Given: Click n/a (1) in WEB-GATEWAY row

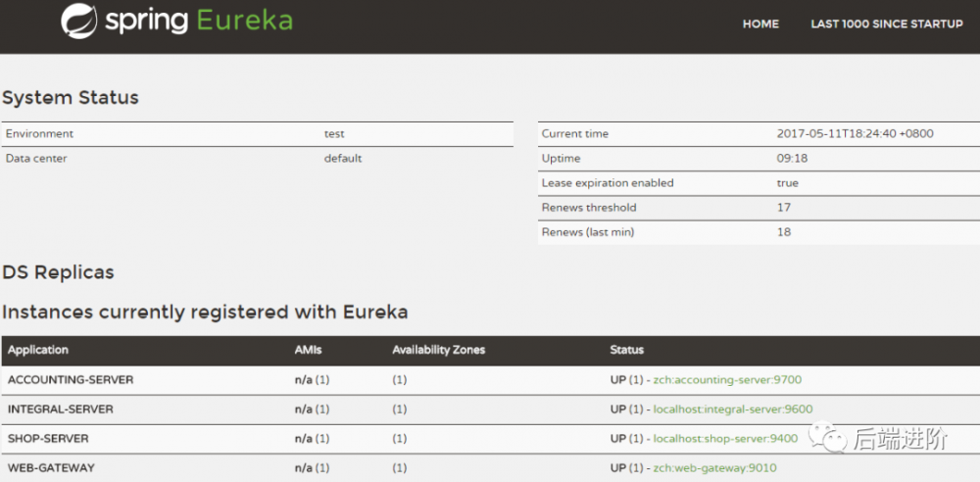Looking at the screenshot, I should (x=312, y=468).
